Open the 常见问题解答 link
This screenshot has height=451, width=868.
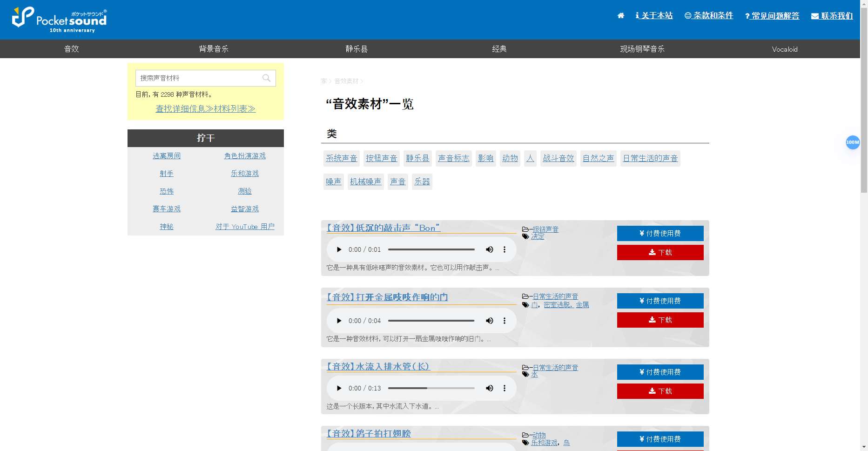(x=772, y=16)
